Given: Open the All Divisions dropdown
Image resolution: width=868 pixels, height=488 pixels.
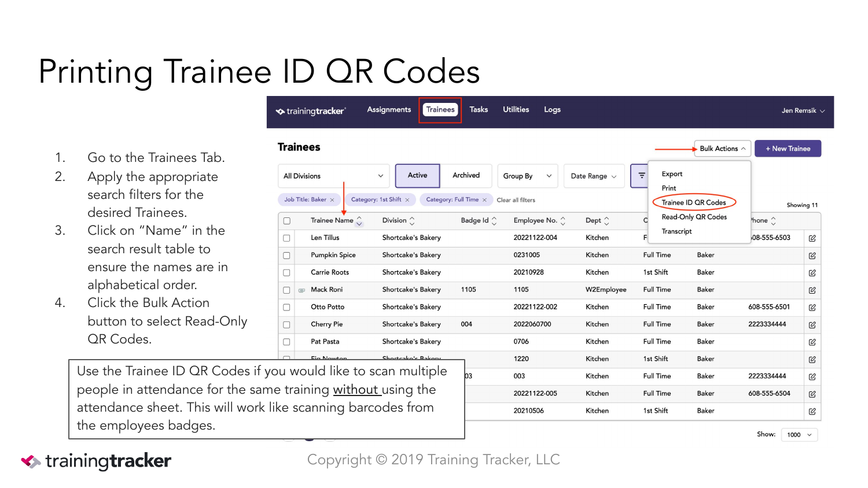Looking at the screenshot, I should pos(334,176).
